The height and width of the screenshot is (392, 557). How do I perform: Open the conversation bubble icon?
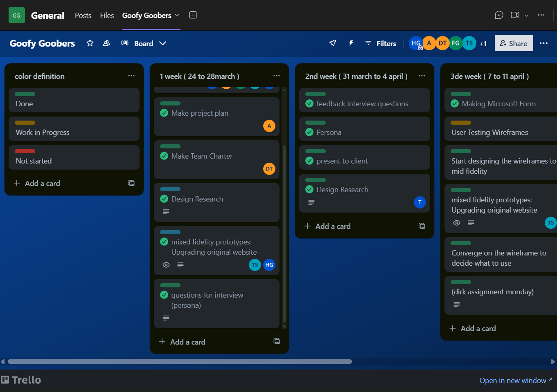pyautogui.click(x=499, y=15)
